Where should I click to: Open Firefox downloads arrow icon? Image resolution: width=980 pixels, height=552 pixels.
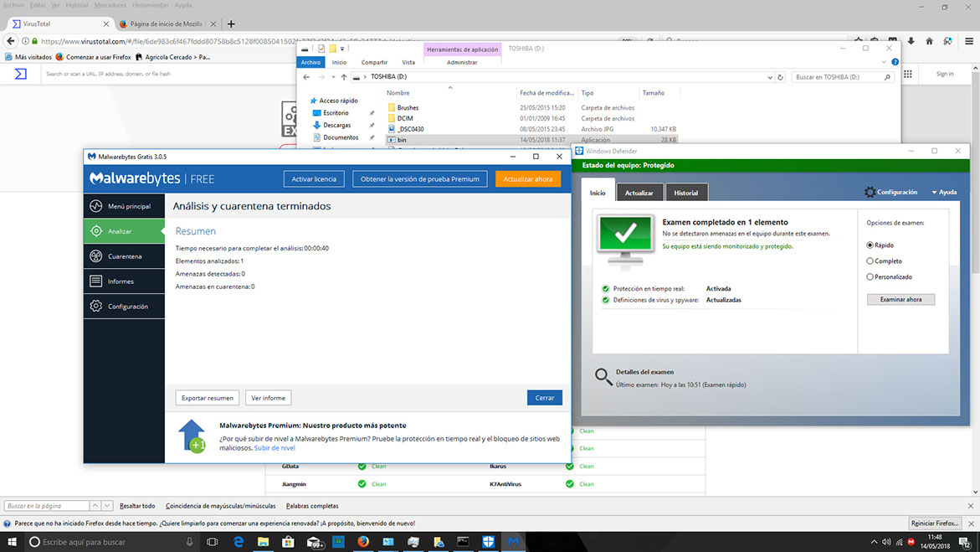[x=911, y=41]
